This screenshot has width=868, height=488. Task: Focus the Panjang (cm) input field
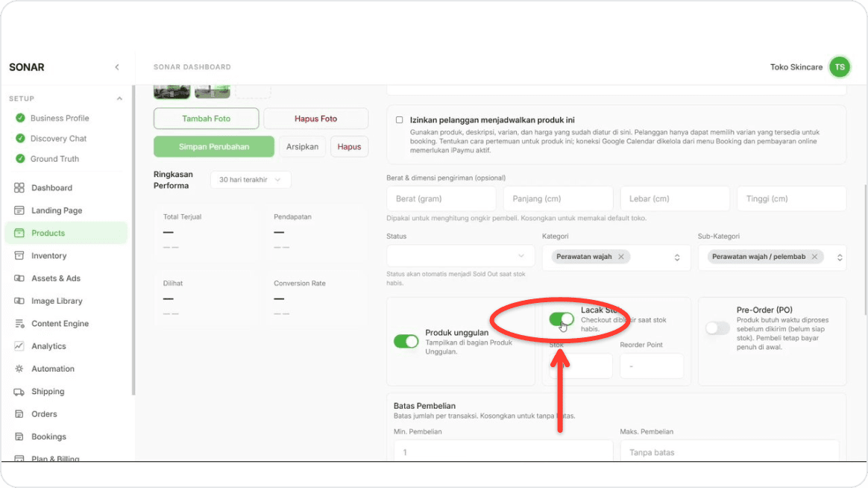[x=558, y=198]
